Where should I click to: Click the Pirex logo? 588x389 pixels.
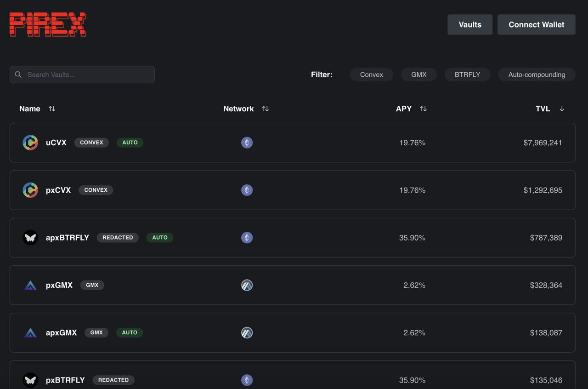48,24
